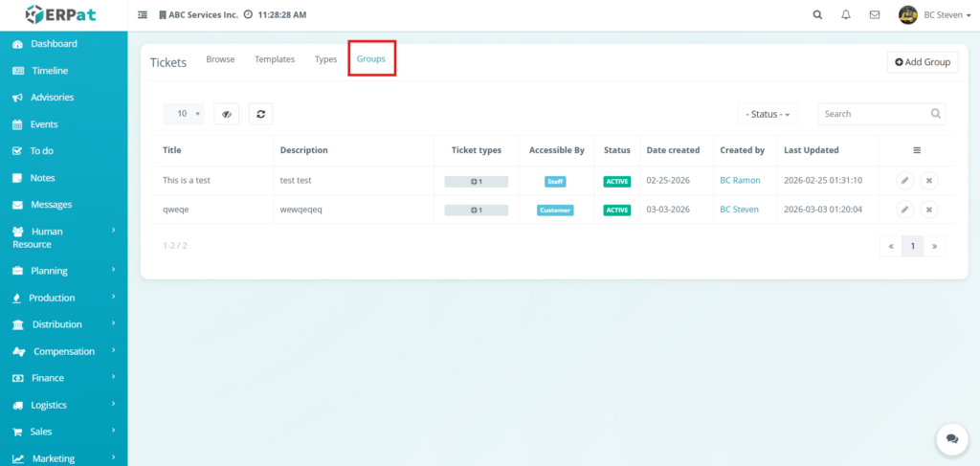Viewport: 980px width, 466px height.
Task: Open the BC Ramon creator link
Action: [x=740, y=181]
